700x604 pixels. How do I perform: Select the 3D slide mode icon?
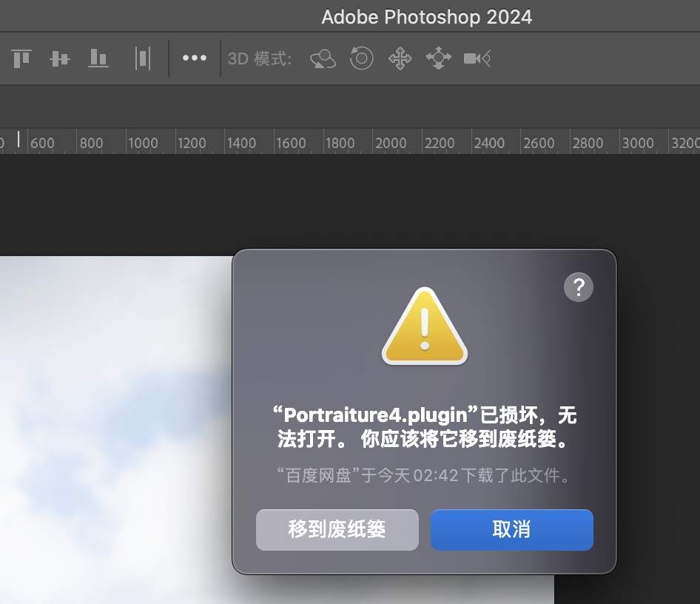coord(438,58)
